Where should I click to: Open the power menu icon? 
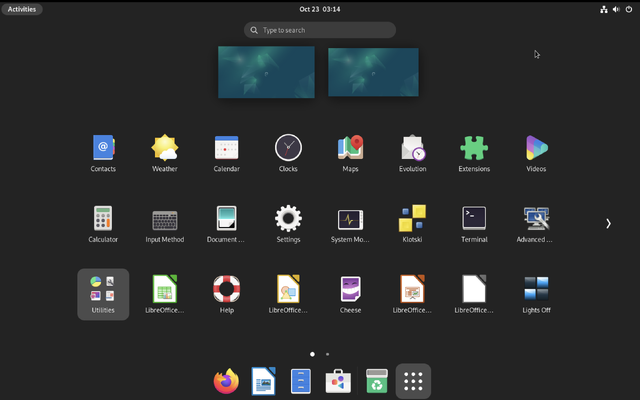629,9
